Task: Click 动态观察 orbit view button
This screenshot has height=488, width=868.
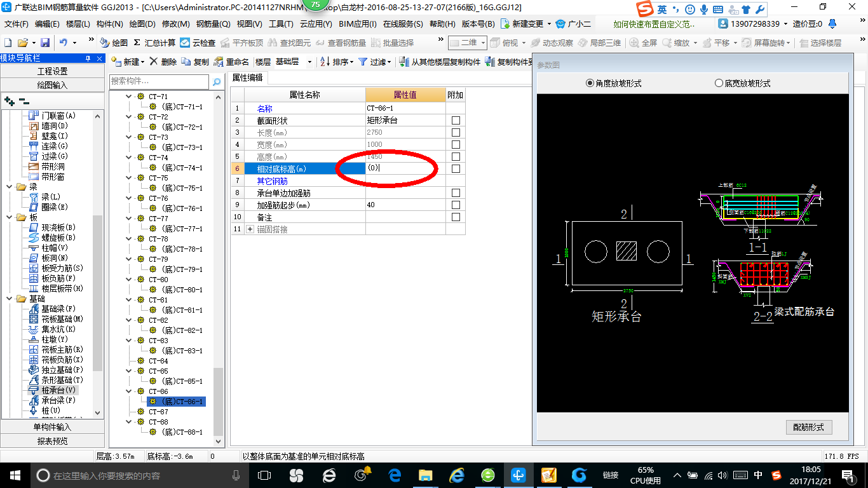Action: [553, 43]
